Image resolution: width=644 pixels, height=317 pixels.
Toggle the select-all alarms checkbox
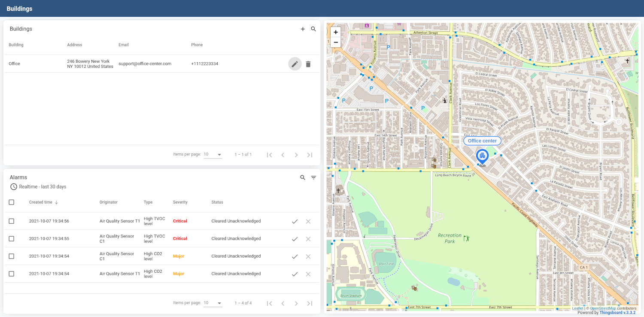pos(12,202)
